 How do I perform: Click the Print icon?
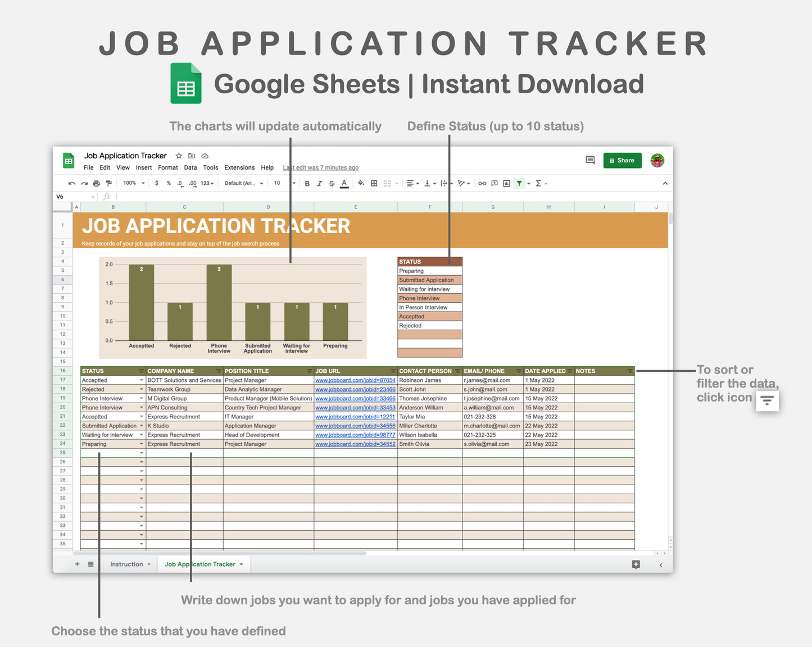coord(96,183)
